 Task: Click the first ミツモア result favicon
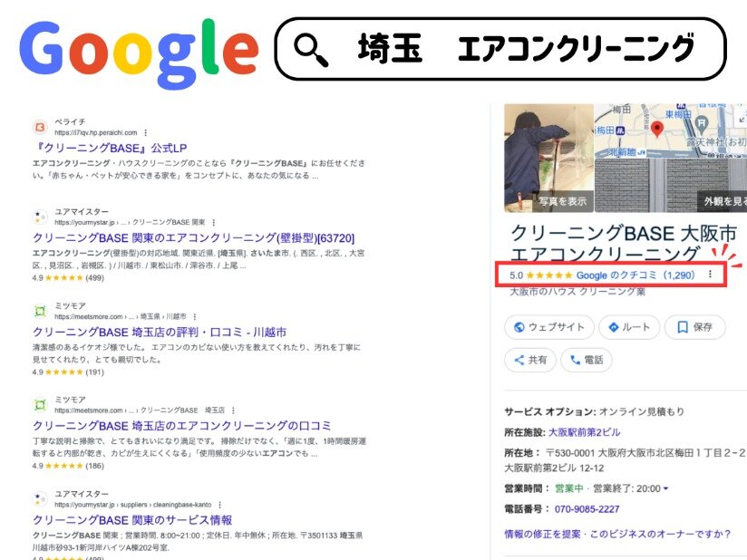40,310
